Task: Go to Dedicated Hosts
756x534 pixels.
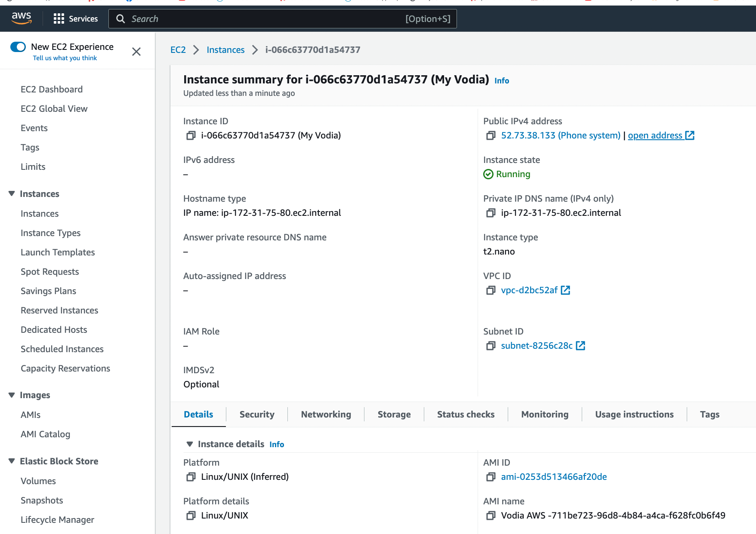Action: (54, 330)
